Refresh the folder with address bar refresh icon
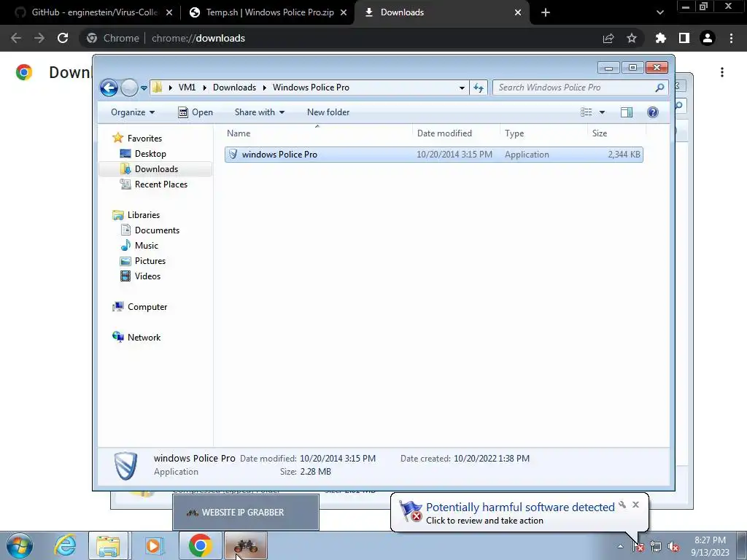This screenshot has height=560, width=747. (479, 87)
